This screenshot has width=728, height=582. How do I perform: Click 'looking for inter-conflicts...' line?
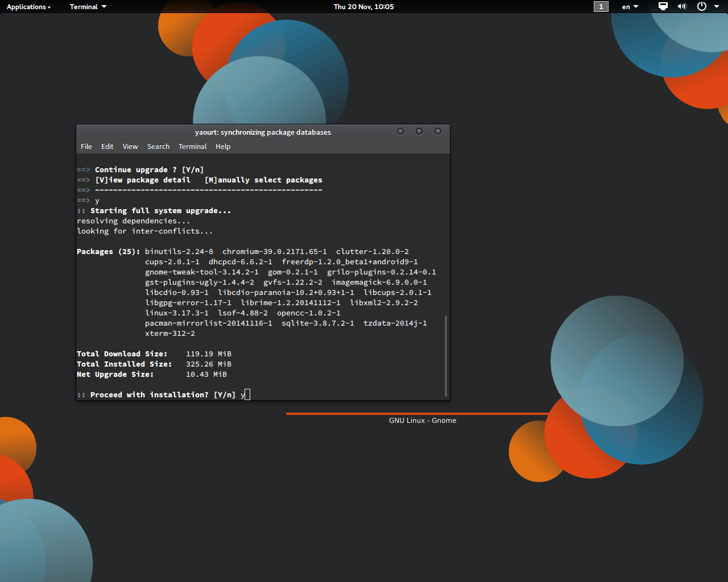coord(145,231)
